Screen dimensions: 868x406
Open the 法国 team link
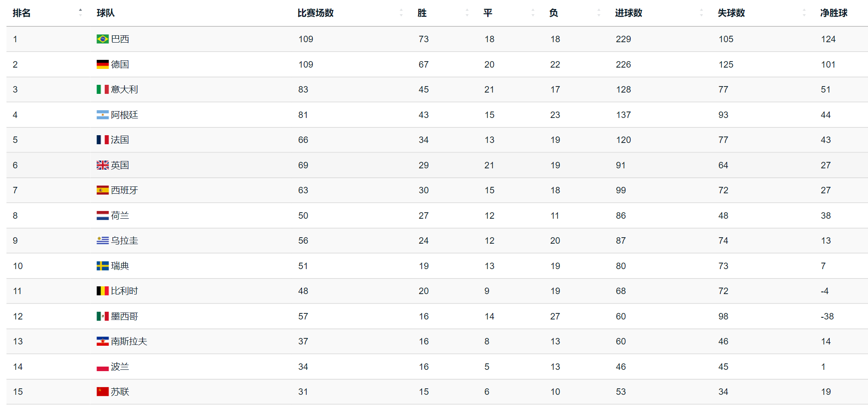point(120,140)
